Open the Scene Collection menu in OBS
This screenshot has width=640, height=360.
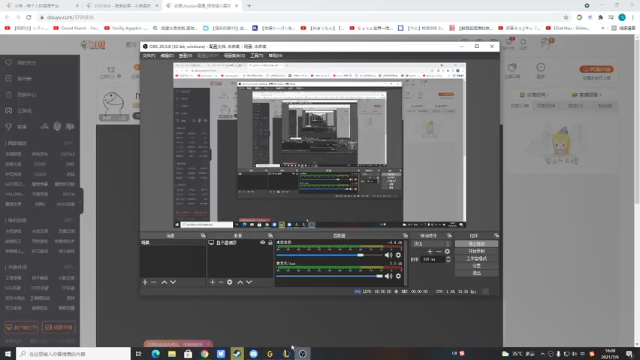click(234, 56)
